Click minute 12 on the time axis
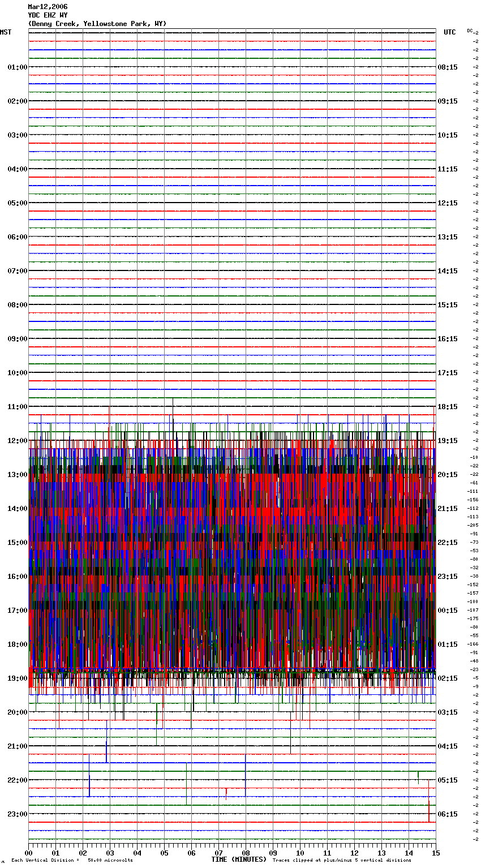This screenshot has width=481, height=868. coord(355,853)
